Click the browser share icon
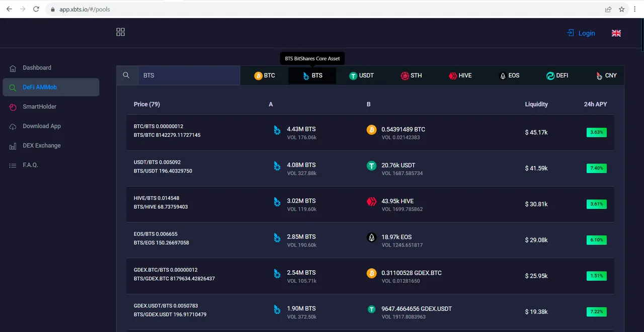 pos(608,9)
